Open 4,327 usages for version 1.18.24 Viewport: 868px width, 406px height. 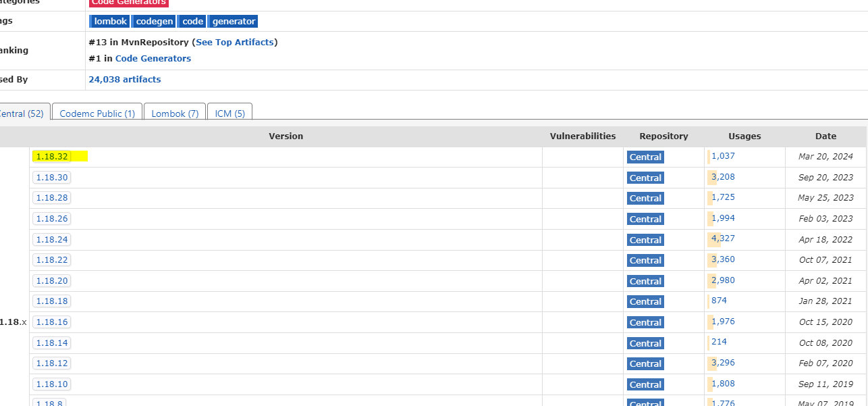(x=723, y=238)
